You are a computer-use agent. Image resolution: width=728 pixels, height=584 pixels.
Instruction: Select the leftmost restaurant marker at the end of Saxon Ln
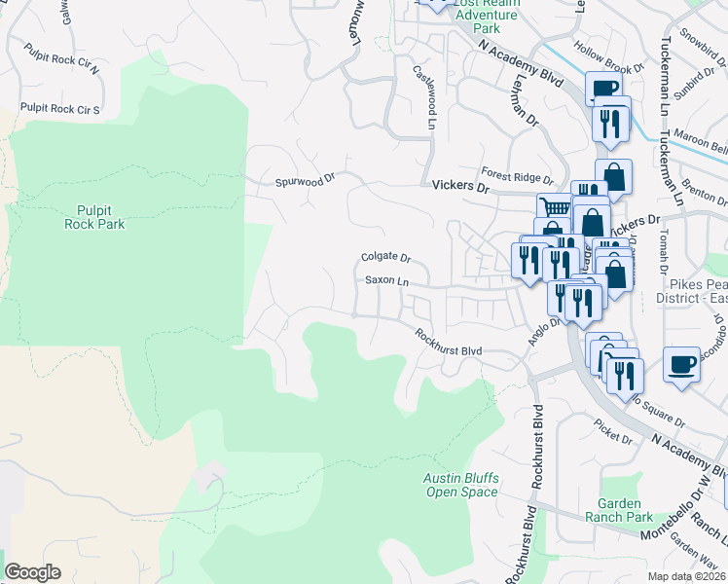[529, 262]
